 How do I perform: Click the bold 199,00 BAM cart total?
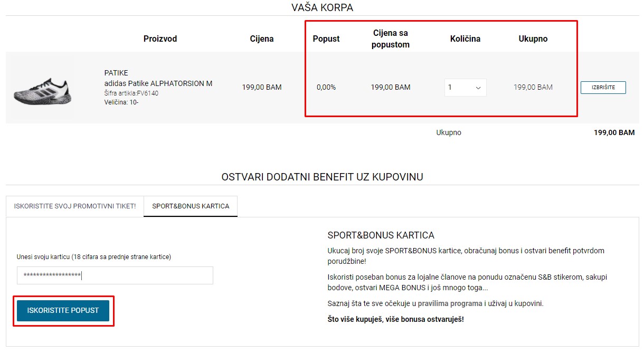[x=614, y=132]
